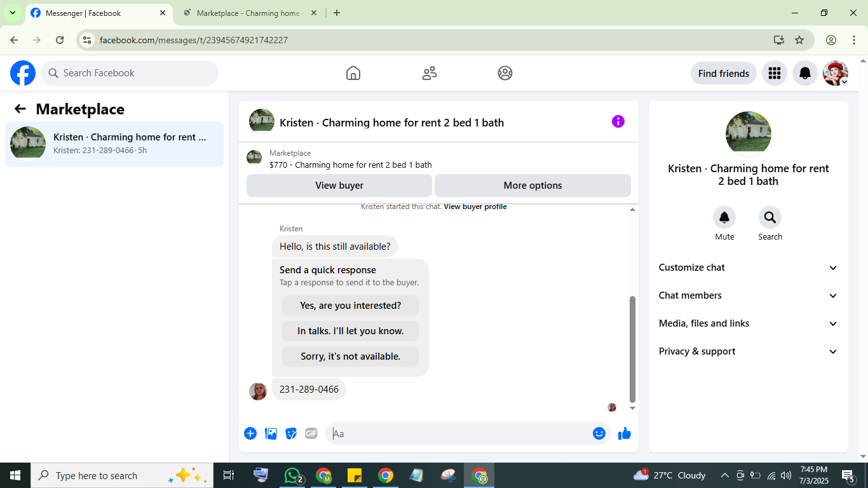Viewport: 868px width, 488px height.
Task: Open the View buyer profile link
Action: click(475, 207)
